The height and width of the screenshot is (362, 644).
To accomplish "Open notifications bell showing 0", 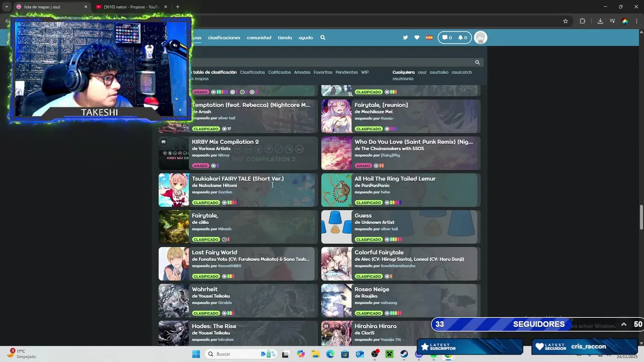I will (462, 38).
